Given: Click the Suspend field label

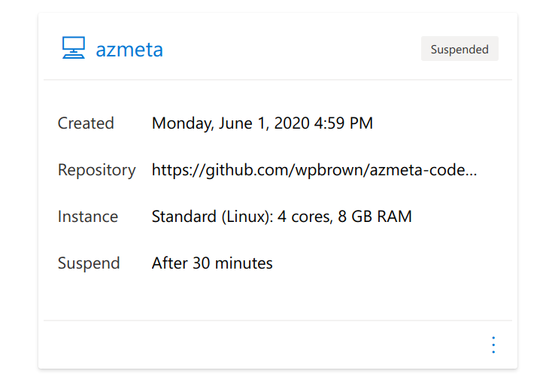Looking at the screenshot, I should coord(89,263).
